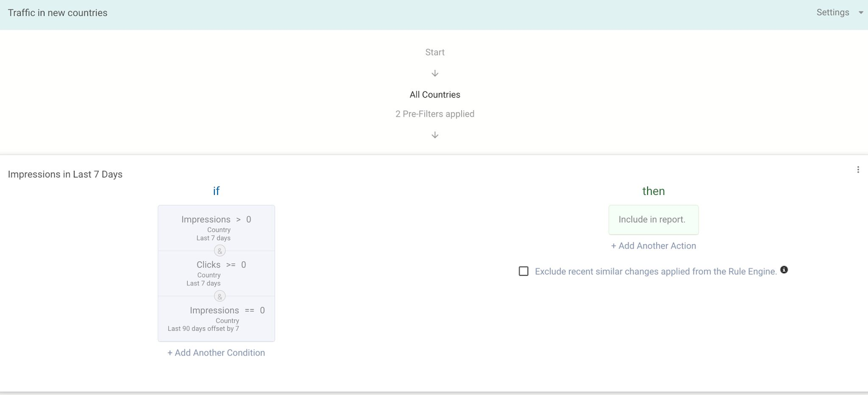Click the Traffic in new countries title
This screenshot has width=868, height=395.
(x=58, y=13)
